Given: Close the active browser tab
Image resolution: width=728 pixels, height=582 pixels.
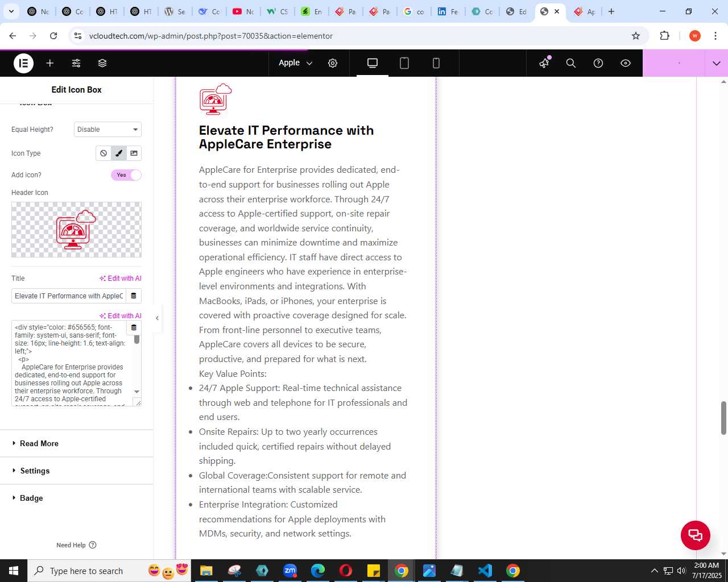Looking at the screenshot, I should pyautogui.click(x=557, y=11).
